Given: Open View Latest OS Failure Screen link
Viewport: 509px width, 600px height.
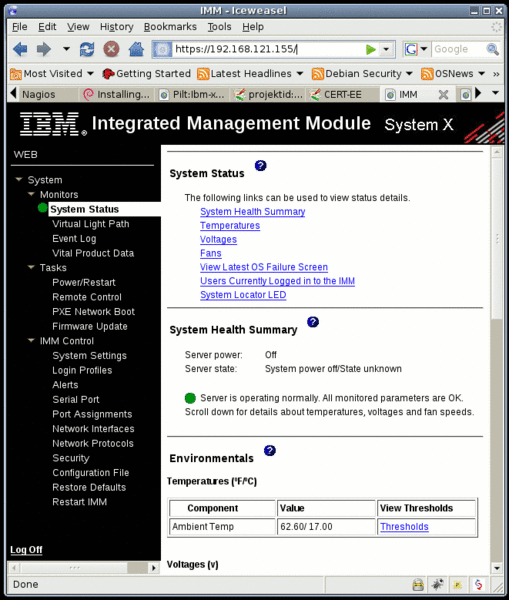Looking at the screenshot, I should [x=264, y=267].
